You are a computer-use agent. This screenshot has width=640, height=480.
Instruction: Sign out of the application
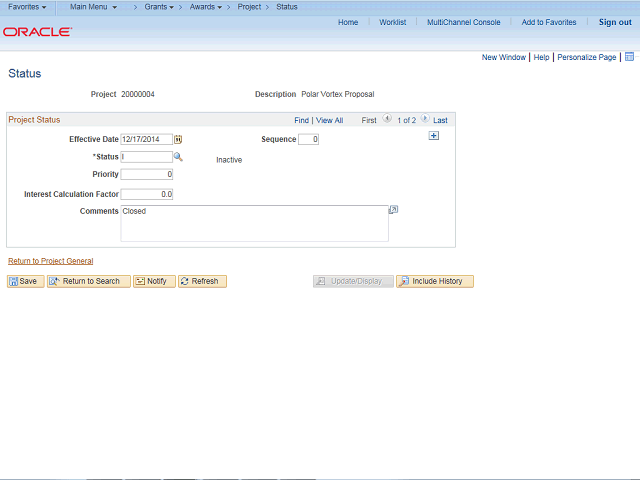(x=615, y=22)
